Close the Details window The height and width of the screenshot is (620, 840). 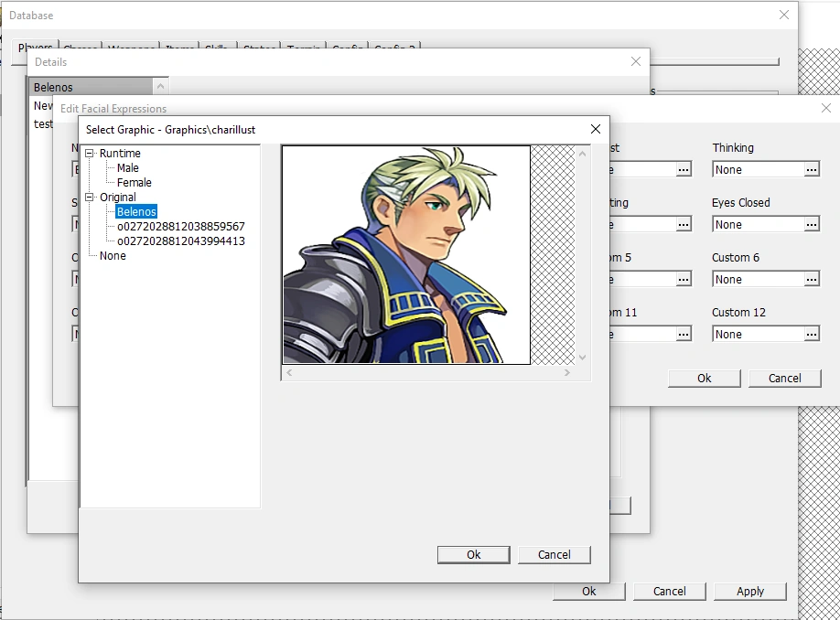[x=635, y=61]
